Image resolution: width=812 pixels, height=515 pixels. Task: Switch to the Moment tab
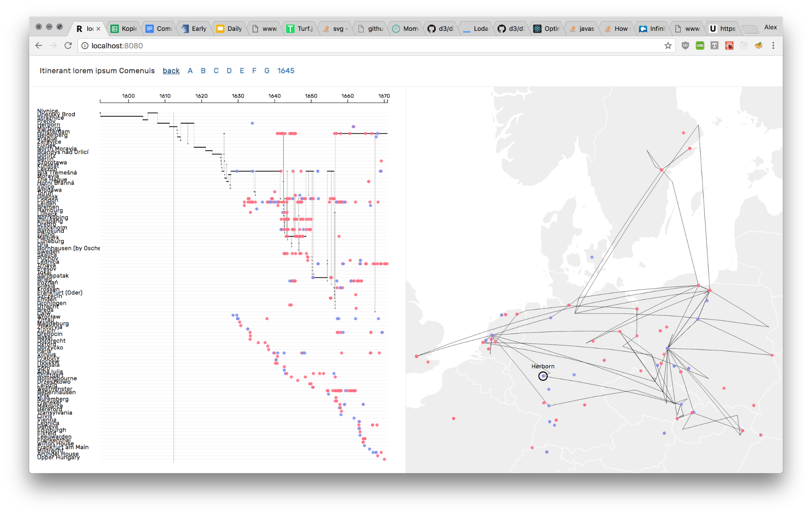click(406, 28)
